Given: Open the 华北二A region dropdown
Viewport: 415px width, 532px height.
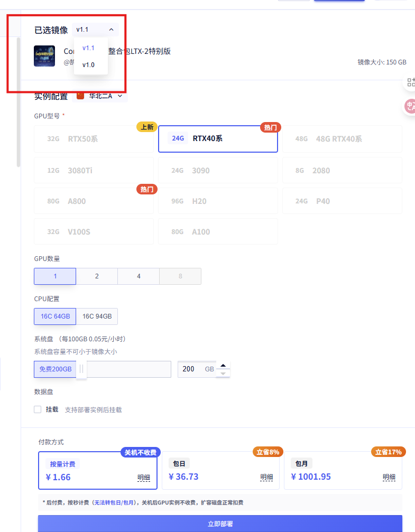Looking at the screenshot, I should [x=107, y=96].
